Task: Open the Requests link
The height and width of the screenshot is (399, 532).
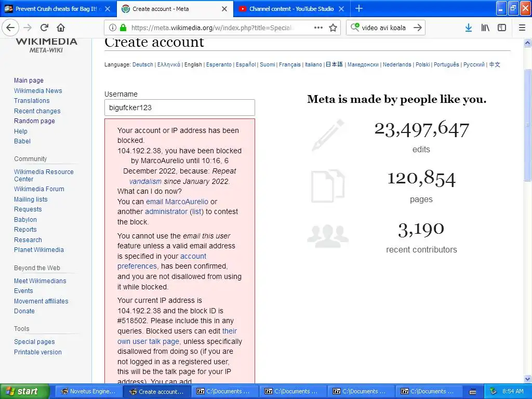Action: point(28,209)
